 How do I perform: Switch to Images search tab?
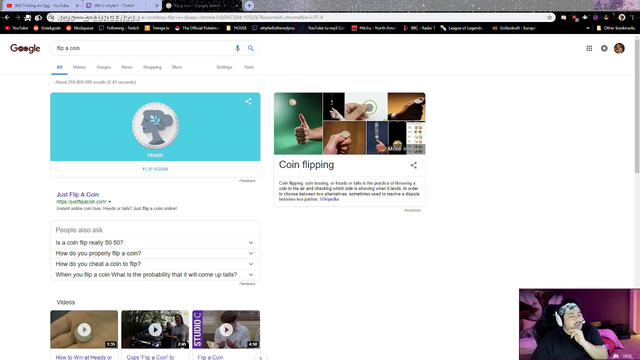(104, 67)
